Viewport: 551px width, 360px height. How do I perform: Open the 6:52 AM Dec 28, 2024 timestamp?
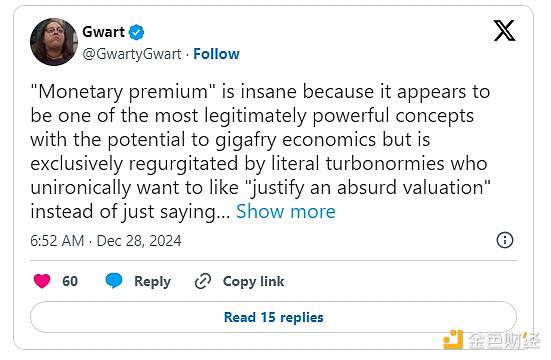click(x=106, y=241)
